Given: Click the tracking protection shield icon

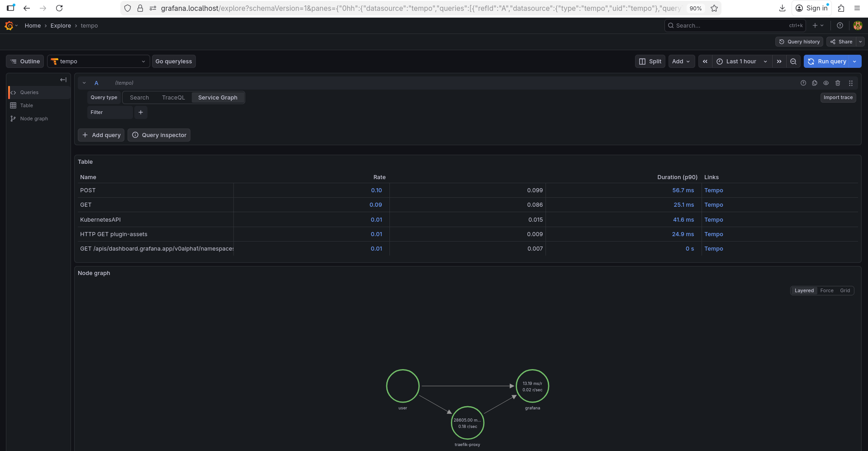Looking at the screenshot, I should [x=128, y=8].
